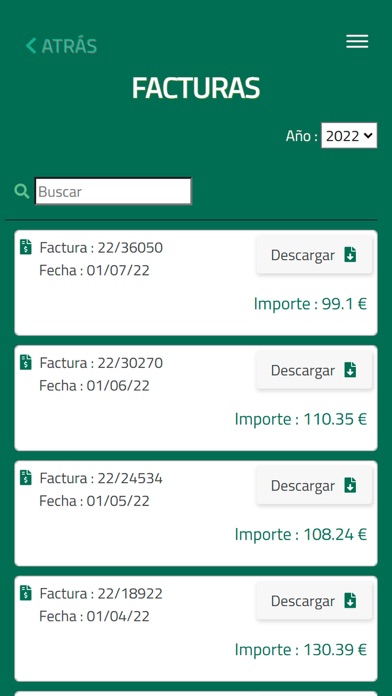Click download icon for invoice 22/36050
392x696 pixels.
point(350,255)
